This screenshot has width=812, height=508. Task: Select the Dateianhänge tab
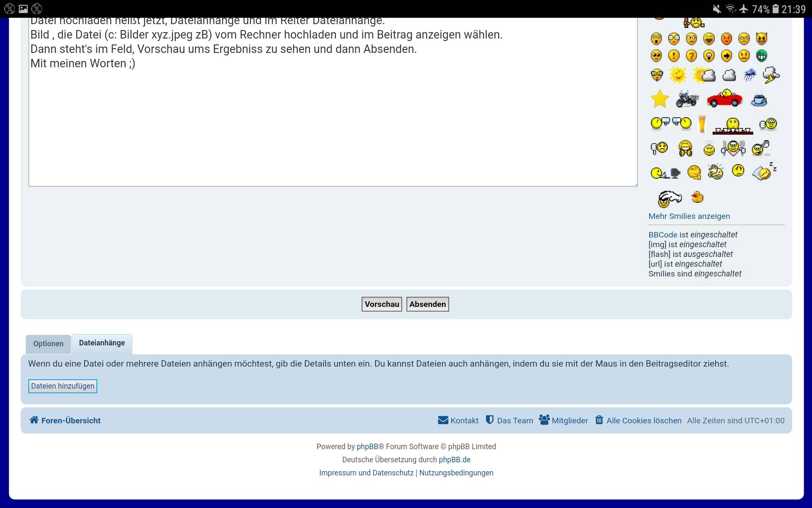(x=102, y=343)
